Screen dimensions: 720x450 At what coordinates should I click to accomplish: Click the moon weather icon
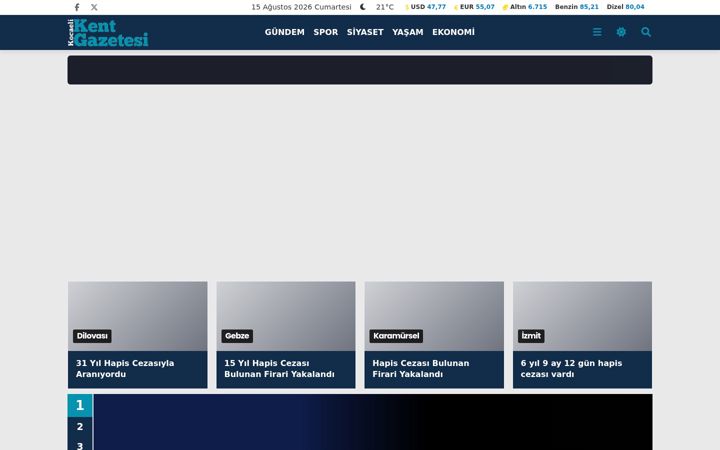click(x=363, y=7)
